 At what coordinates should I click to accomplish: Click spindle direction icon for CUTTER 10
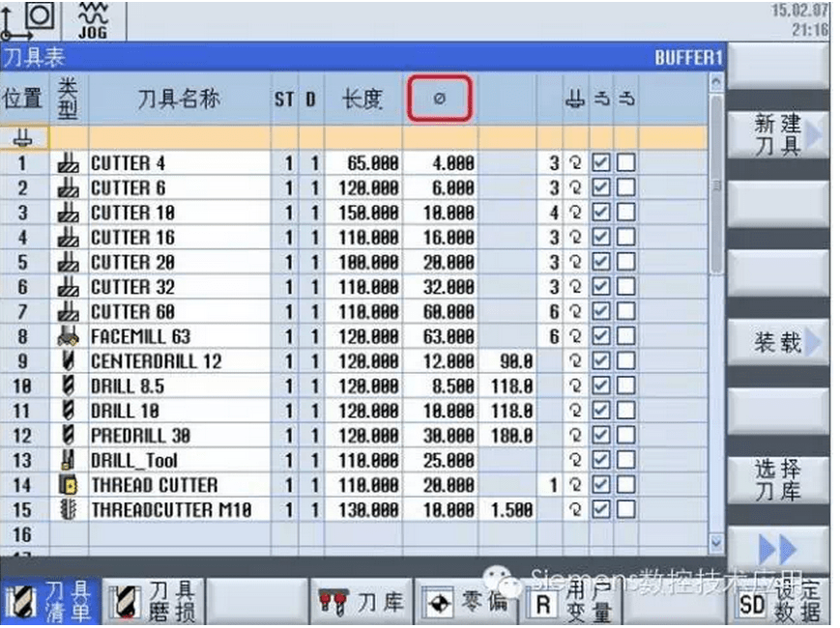tap(575, 213)
